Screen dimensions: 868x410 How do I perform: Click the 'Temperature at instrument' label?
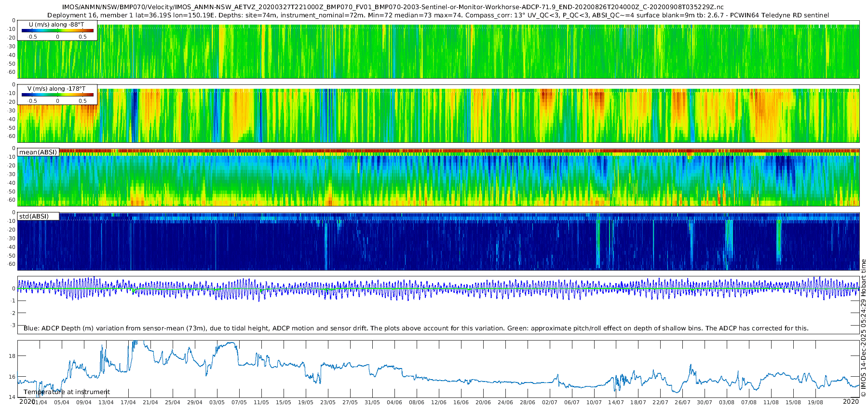pos(67,392)
